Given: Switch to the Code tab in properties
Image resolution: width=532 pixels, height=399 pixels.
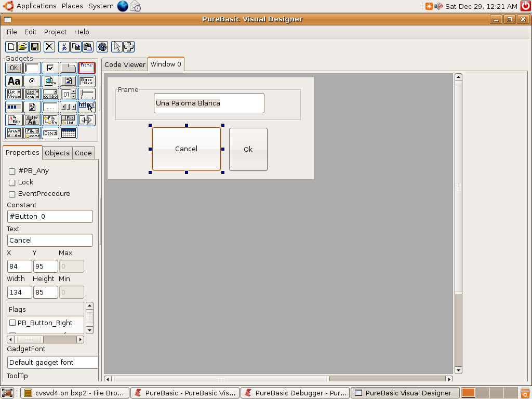Looking at the screenshot, I should coord(83,153).
